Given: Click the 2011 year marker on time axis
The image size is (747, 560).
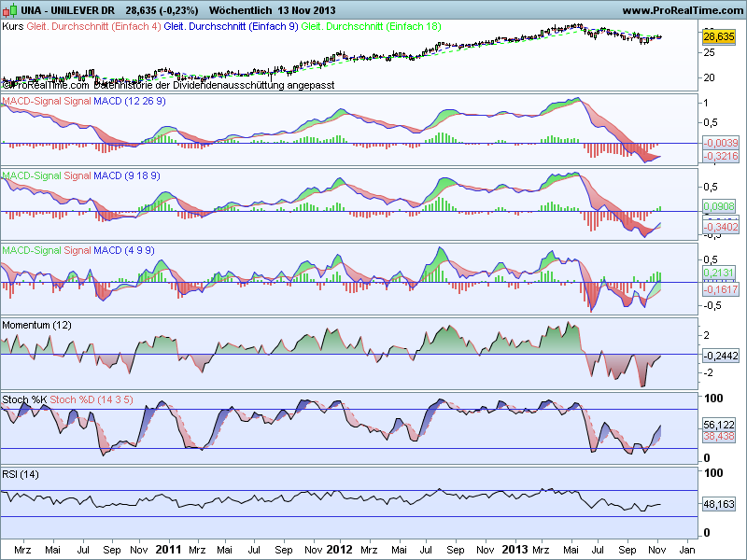Looking at the screenshot, I should coord(169,550).
